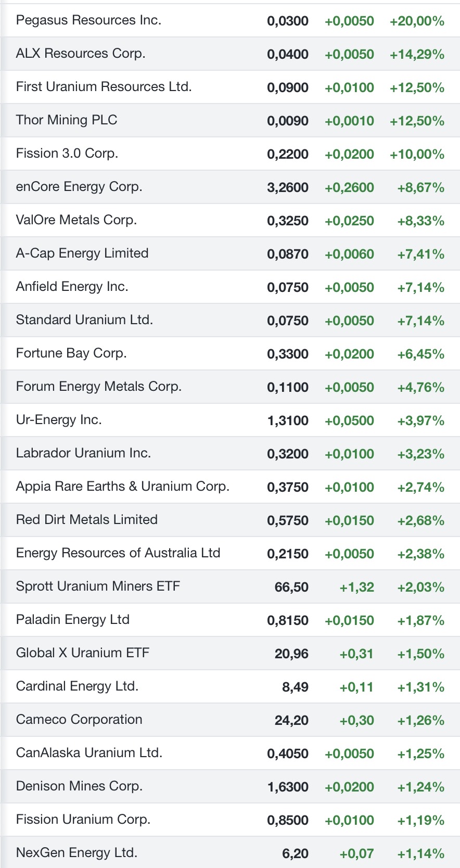Open NexGen Energy Ltd. details

pos(76,853)
